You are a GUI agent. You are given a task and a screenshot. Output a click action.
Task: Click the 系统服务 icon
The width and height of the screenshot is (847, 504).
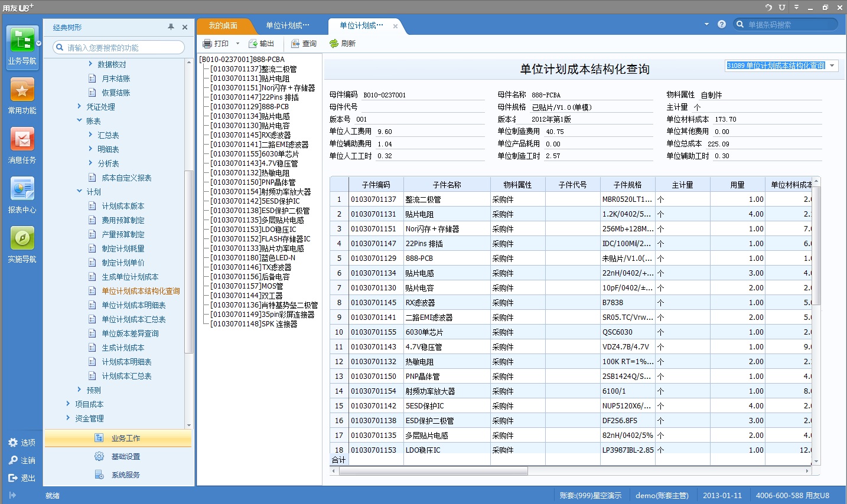point(99,474)
